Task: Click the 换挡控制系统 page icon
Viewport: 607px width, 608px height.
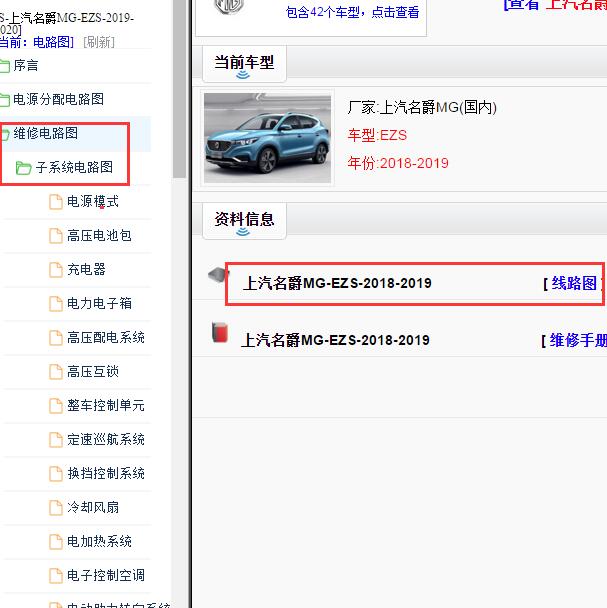Action: 55,474
